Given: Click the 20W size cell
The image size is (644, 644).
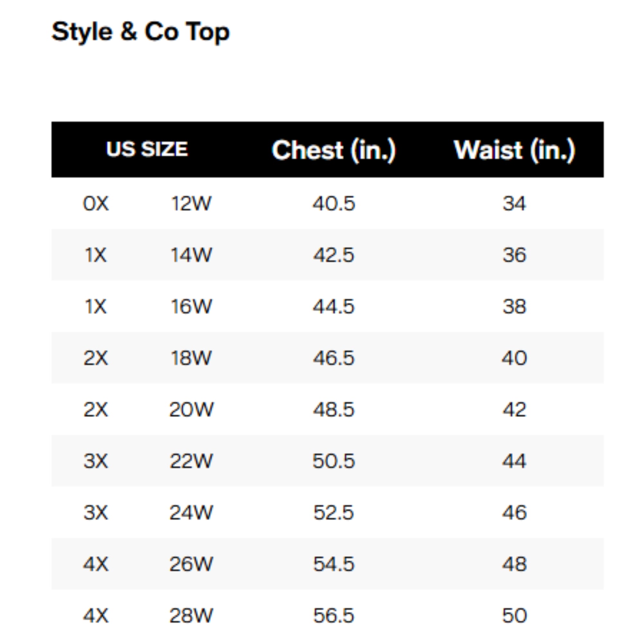Looking at the screenshot, I should click(191, 409).
